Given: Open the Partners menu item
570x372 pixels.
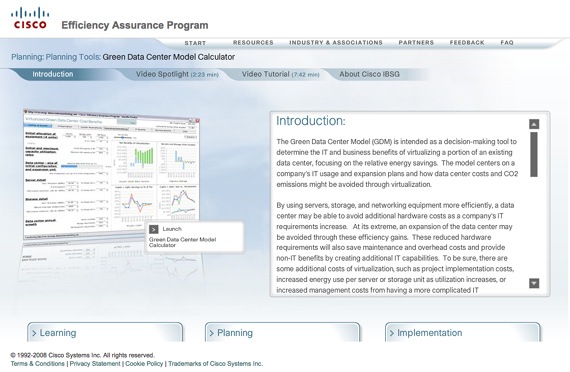Looking at the screenshot, I should [416, 43].
